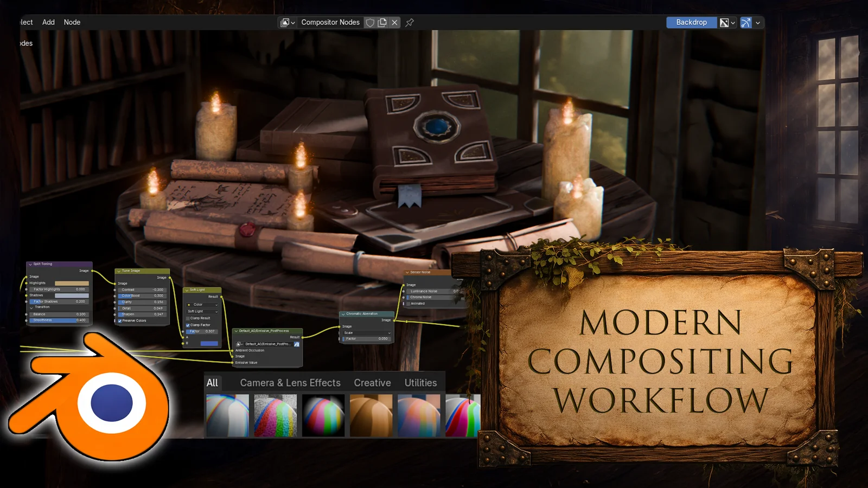Click the new node tree copy icon
The height and width of the screenshot is (488, 868).
[382, 22]
